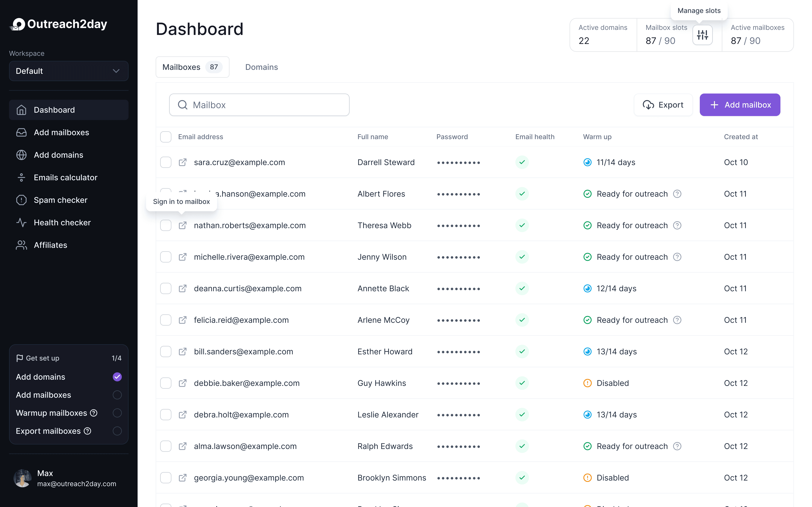Open Emails calculator from sidebar
Viewport: 812px width, 507px height.
(65, 177)
